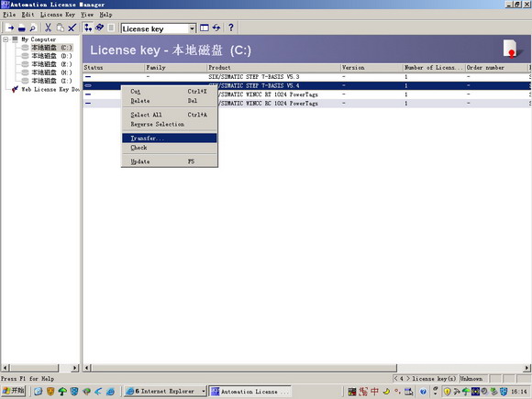Click the list horizontal scrollbar thumb
532x399 pixels.
click(244, 368)
